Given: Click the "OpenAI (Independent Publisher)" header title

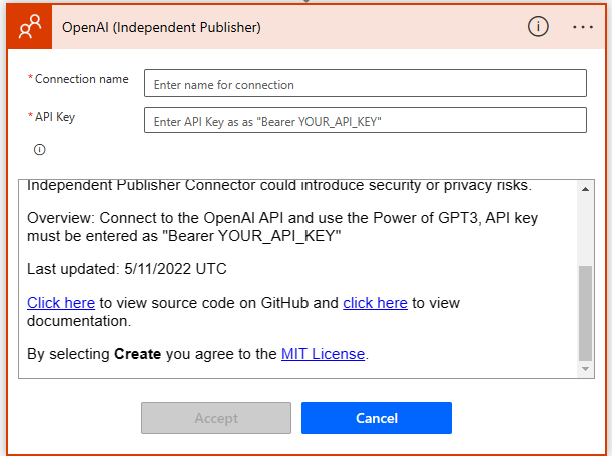Looking at the screenshot, I should [x=161, y=27].
